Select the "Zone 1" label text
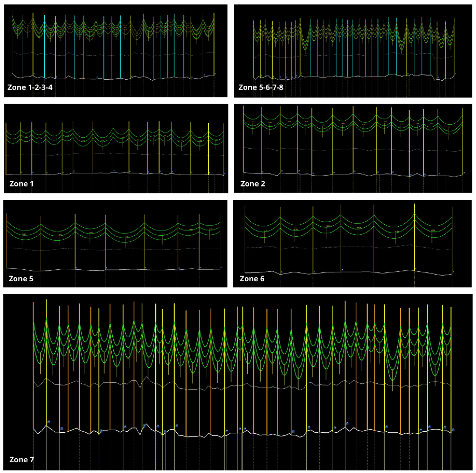The width and height of the screenshot is (476, 473). tap(21, 184)
